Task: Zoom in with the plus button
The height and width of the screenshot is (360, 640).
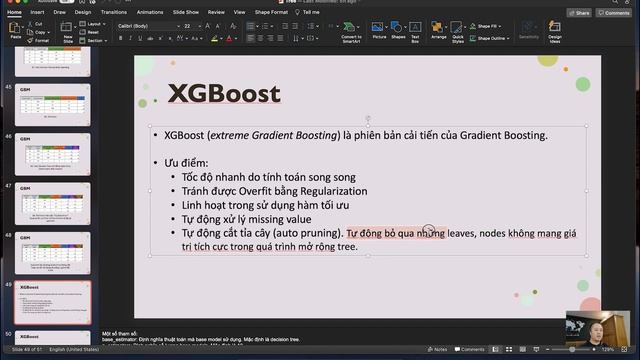Action: point(594,349)
